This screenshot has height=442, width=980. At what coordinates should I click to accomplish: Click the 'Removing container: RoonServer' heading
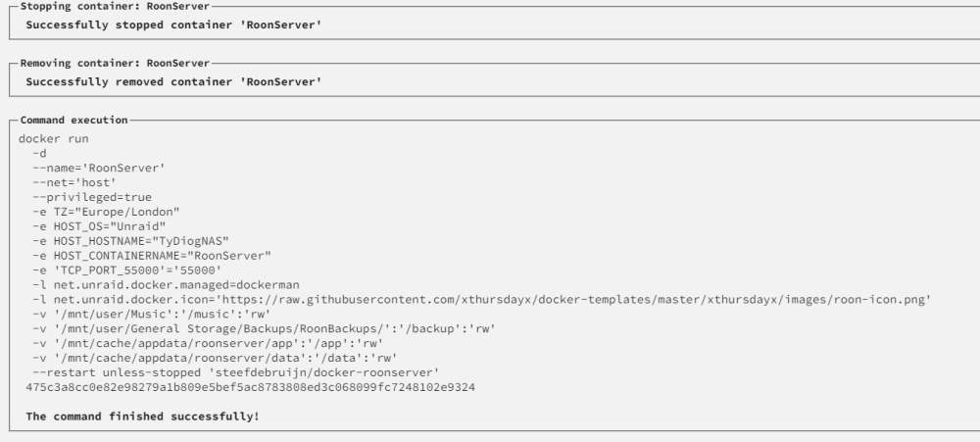pyautogui.click(x=115, y=63)
